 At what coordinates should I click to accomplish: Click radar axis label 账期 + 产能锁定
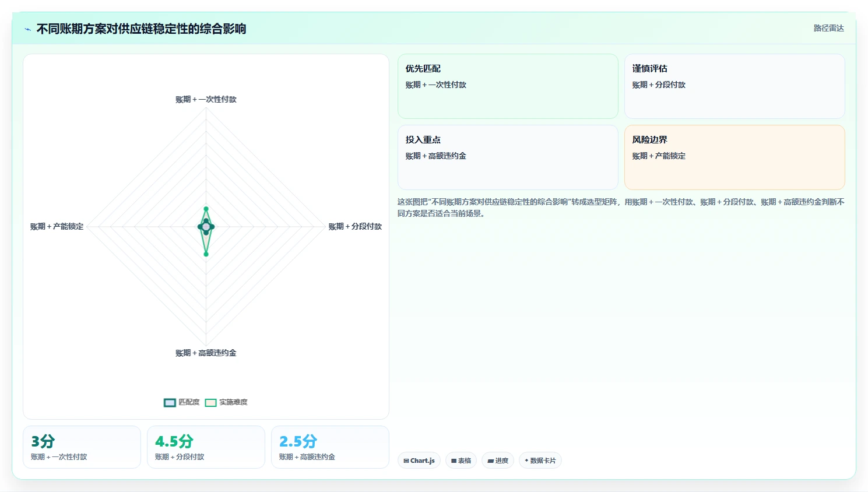click(57, 227)
